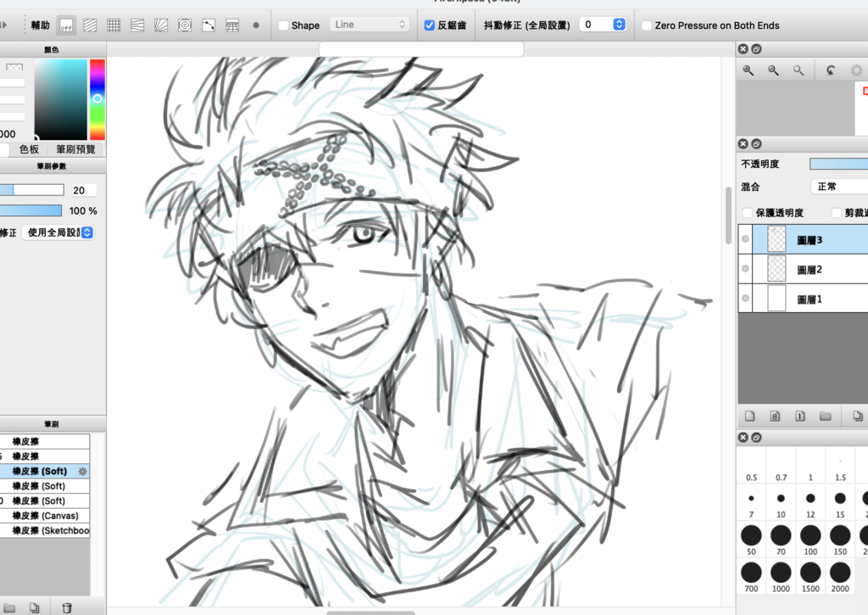Screen dimensions: 868x615
Task: Create a new layer folder
Action: coord(826,417)
